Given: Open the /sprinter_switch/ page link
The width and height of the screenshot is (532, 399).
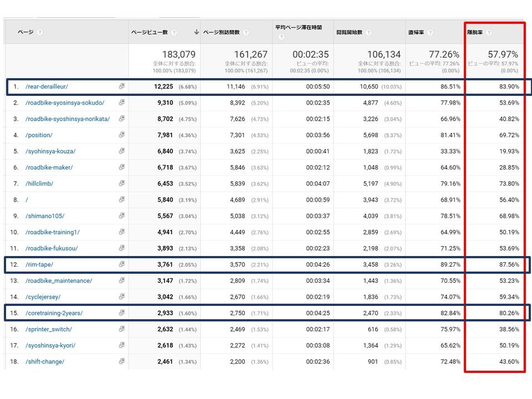Looking at the screenshot, I should (49, 329).
